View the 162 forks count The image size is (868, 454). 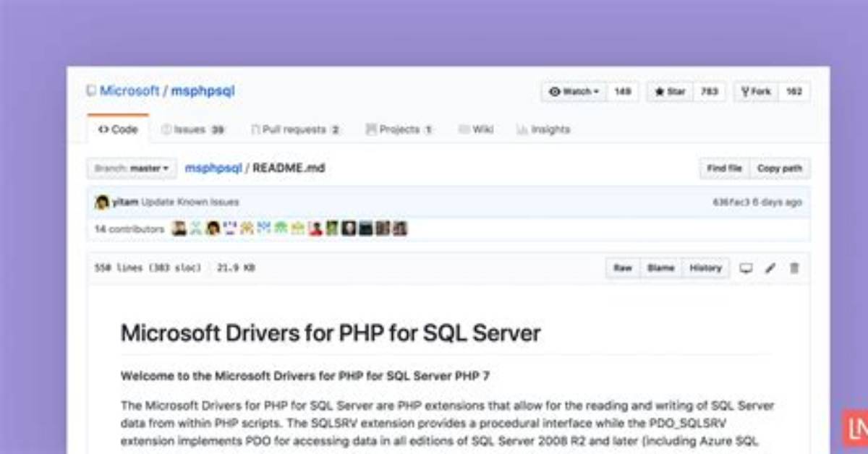coord(794,92)
